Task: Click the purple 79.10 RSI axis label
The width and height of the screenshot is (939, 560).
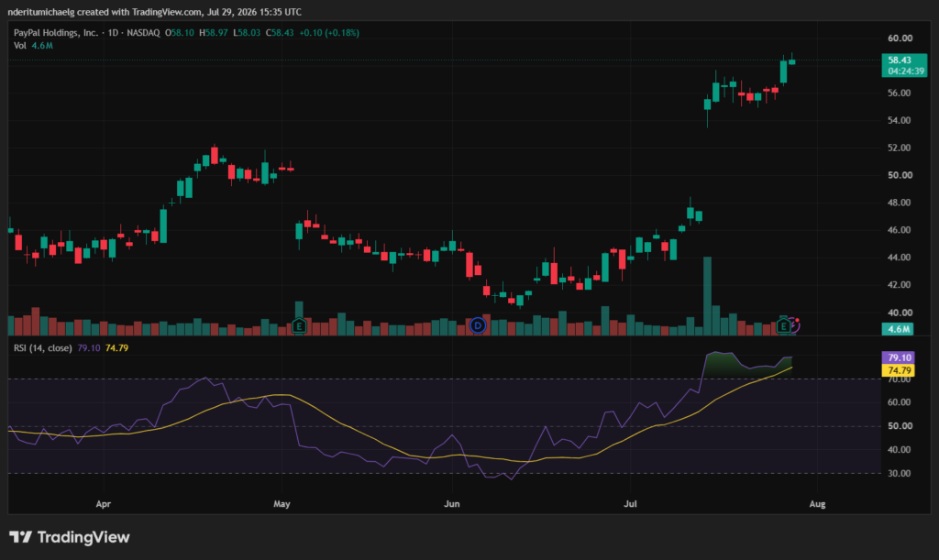Action: pos(899,357)
